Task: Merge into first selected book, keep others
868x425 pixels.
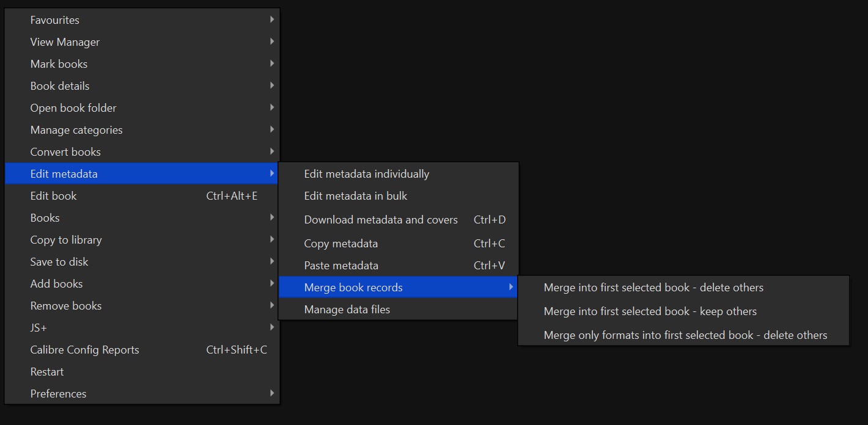Action: coord(650,311)
